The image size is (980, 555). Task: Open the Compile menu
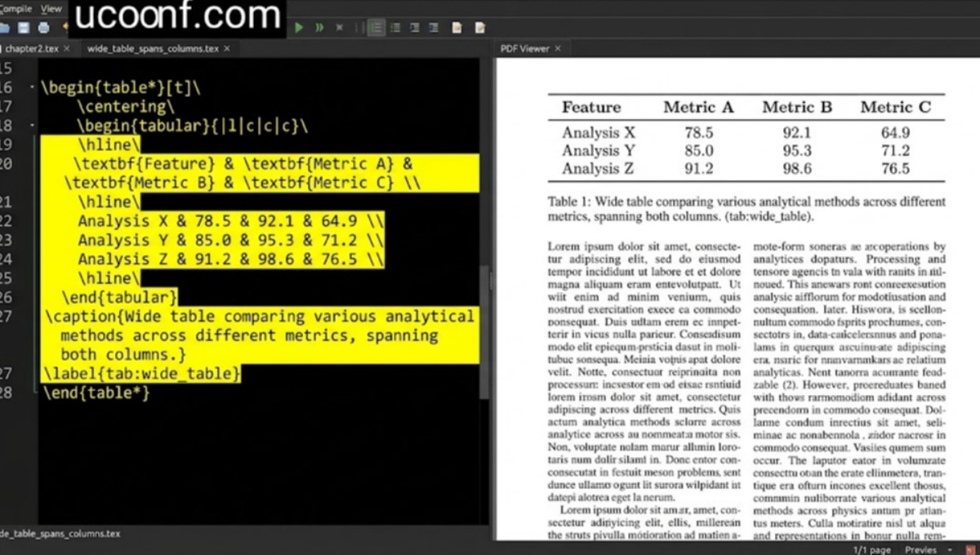pos(16,8)
